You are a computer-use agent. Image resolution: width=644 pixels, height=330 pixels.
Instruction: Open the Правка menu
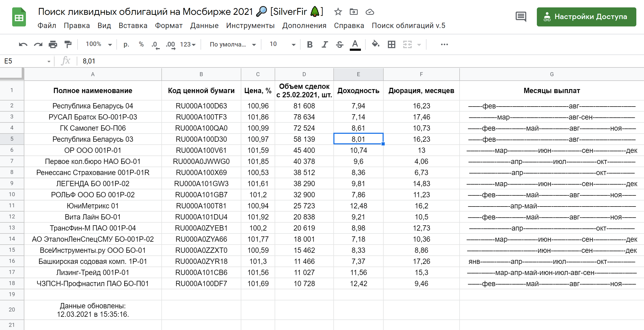click(77, 26)
